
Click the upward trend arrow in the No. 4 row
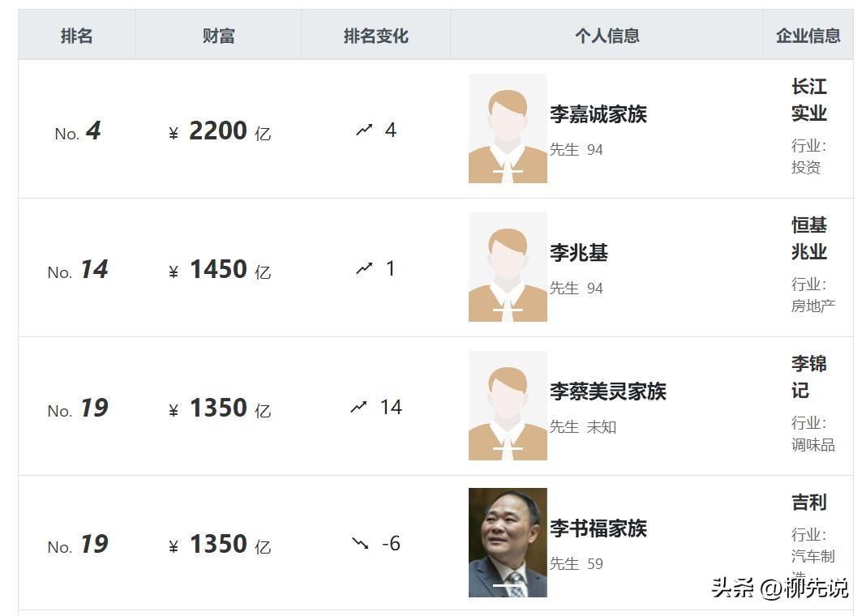click(364, 130)
